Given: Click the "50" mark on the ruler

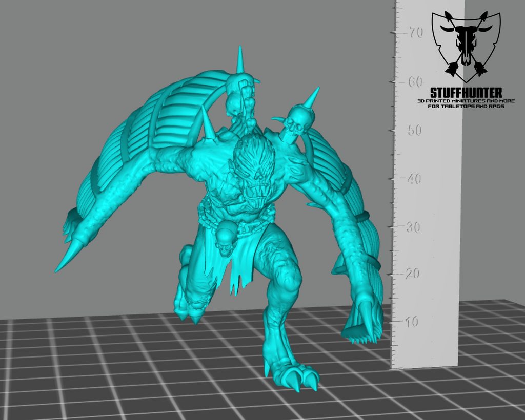Looking at the screenshot, I should pyautogui.click(x=414, y=130).
